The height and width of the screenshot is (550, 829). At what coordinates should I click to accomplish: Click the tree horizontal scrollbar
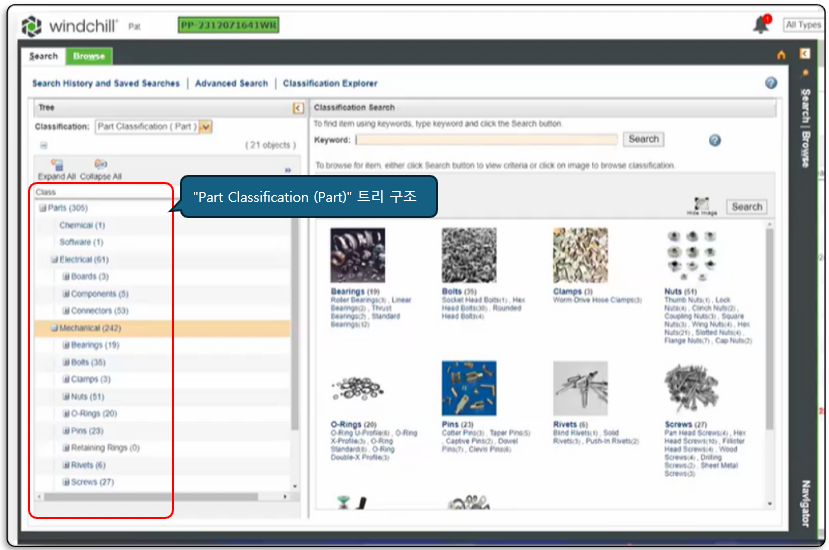click(x=151, y=497)
